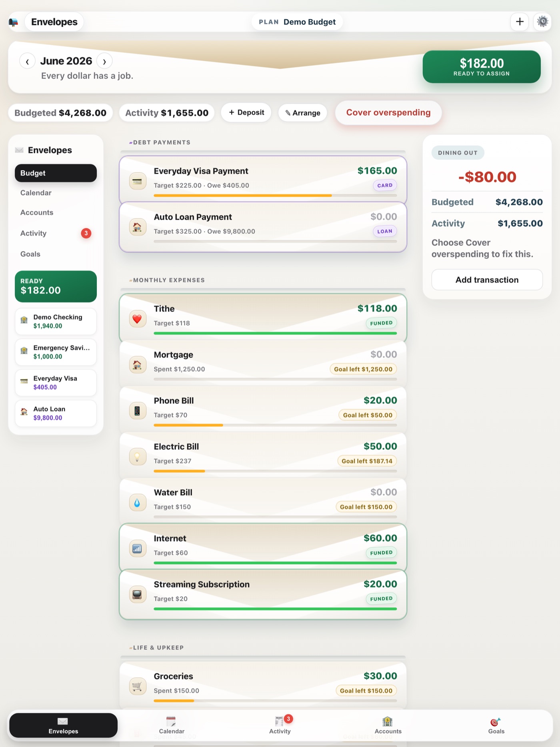560x747 pixels.
Task: Open Activity from bottom navigation bar
Action: pos(280,725)
